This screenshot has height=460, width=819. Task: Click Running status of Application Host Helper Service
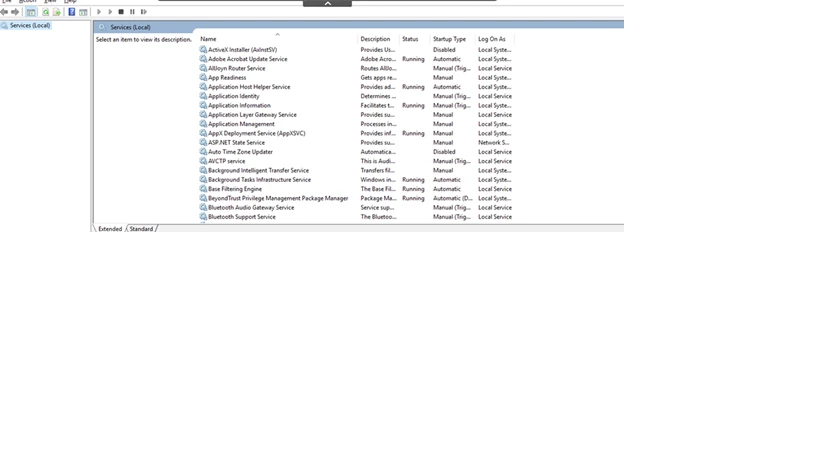(413, 87)
